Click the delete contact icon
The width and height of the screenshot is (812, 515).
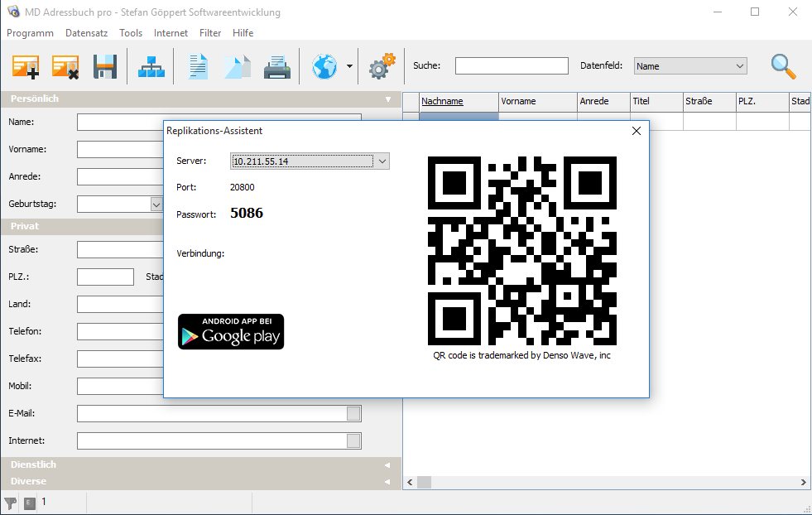[x=65, y=66]
